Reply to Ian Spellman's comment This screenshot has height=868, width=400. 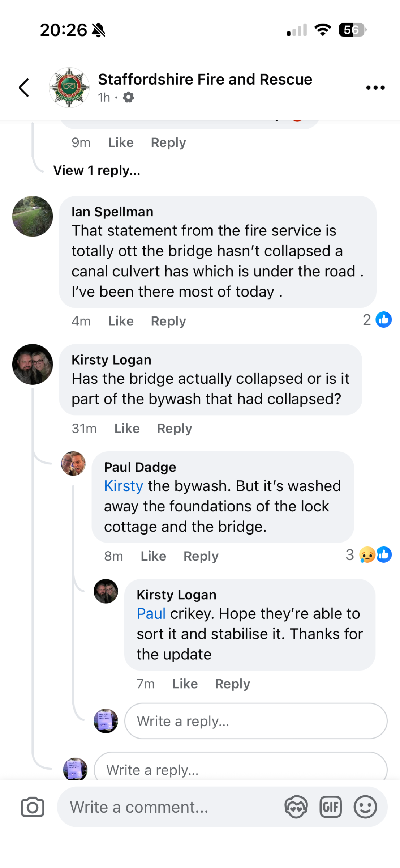(168, 321)
